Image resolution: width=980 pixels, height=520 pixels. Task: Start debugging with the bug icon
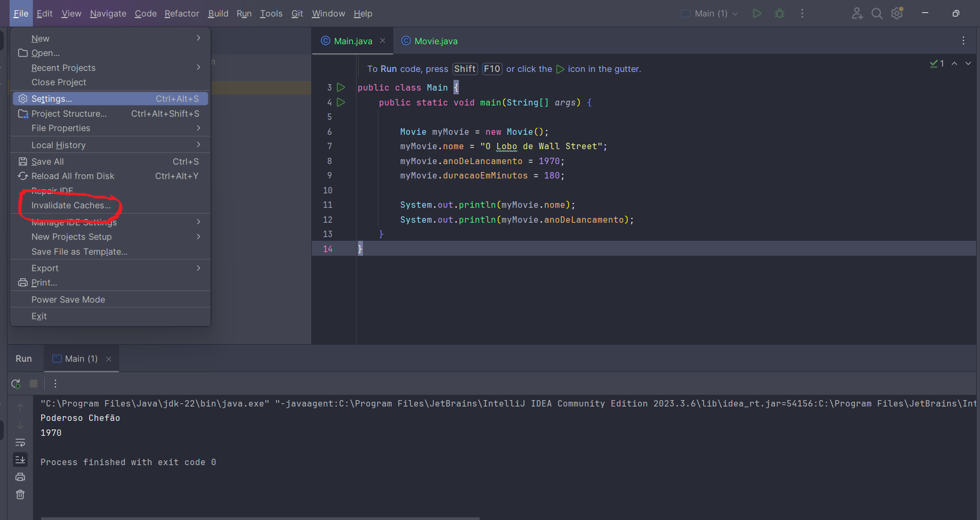pyautogui.click(x=780, y=13)
